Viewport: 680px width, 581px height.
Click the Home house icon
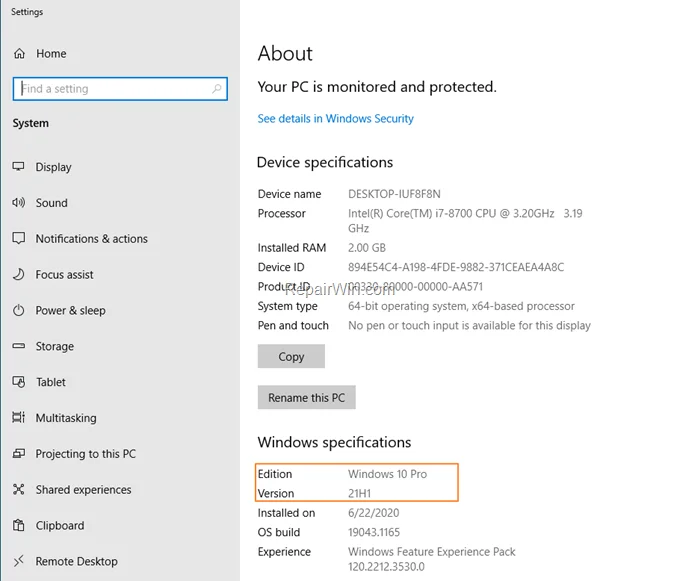coord(19,54)
